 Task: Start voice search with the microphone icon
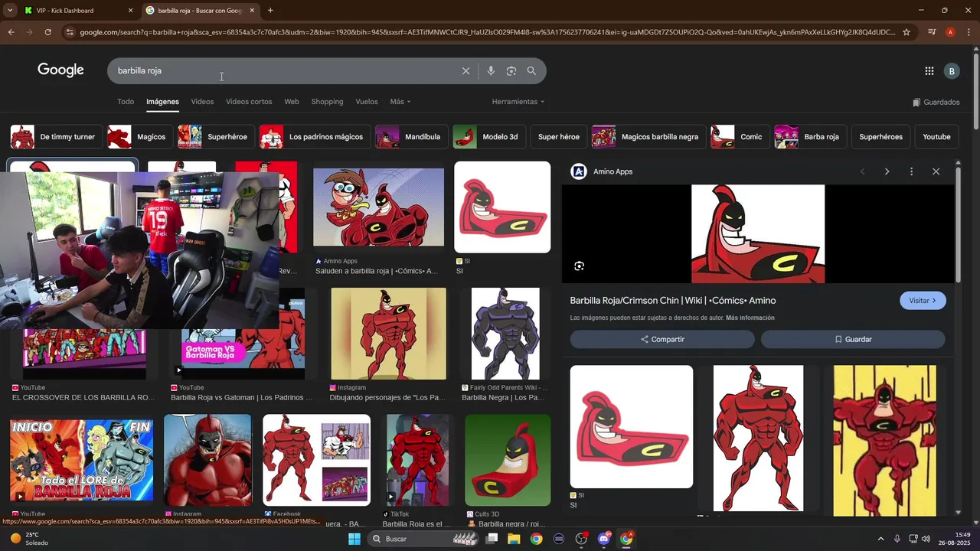click(x=491, y=71)
